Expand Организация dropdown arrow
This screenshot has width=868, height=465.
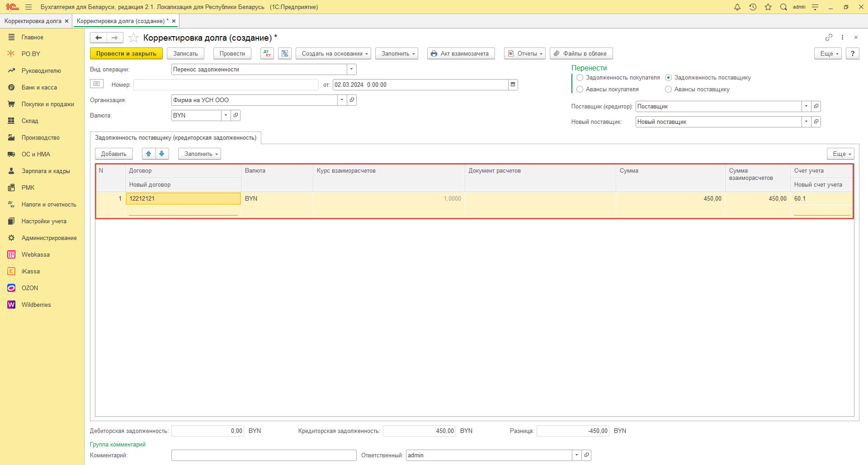click(342, 100)
